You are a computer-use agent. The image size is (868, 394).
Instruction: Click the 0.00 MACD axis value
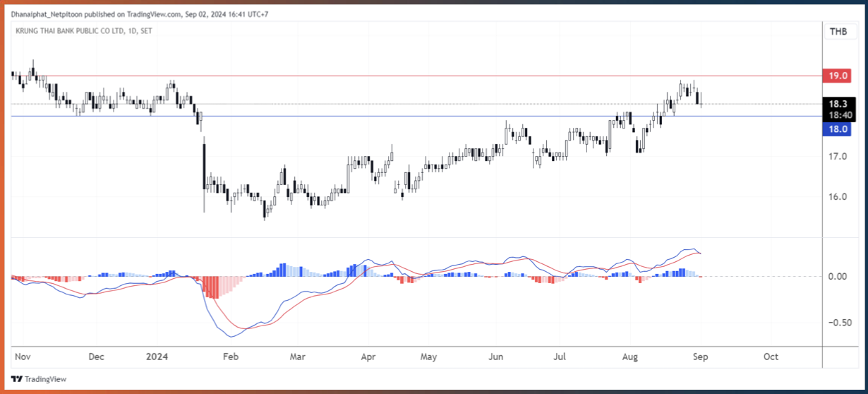[838, 276]
